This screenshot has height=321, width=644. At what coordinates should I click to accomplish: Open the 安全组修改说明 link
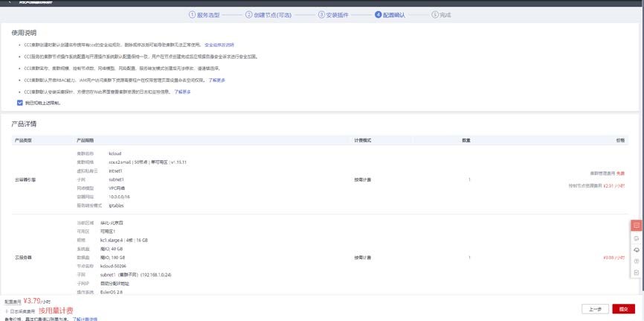[x=219, y=45]
